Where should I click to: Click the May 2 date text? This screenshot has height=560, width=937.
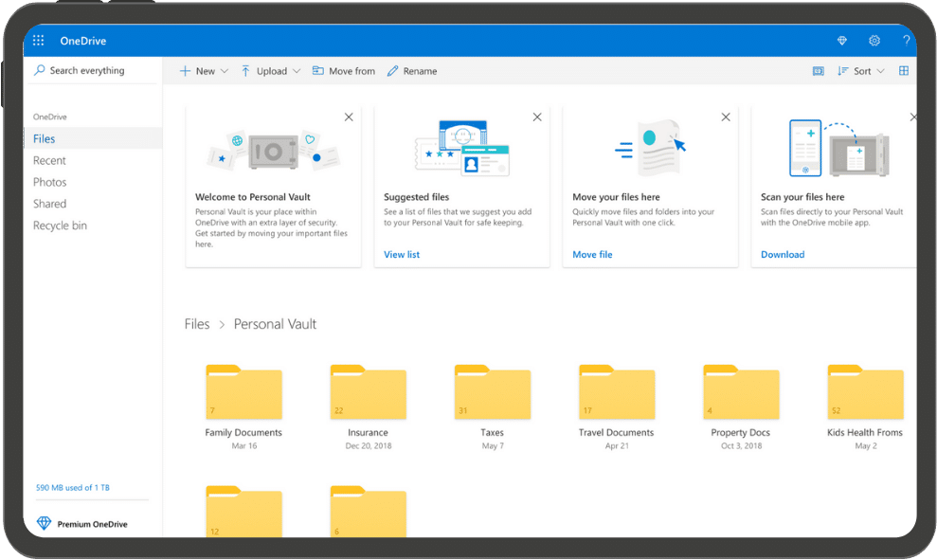point(865,446)
